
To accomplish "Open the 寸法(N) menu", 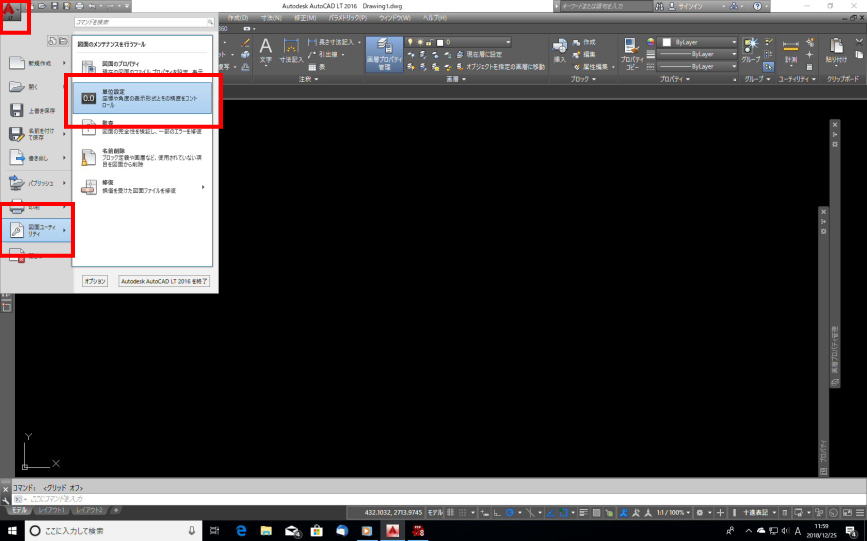I will (x=271, y=18).
